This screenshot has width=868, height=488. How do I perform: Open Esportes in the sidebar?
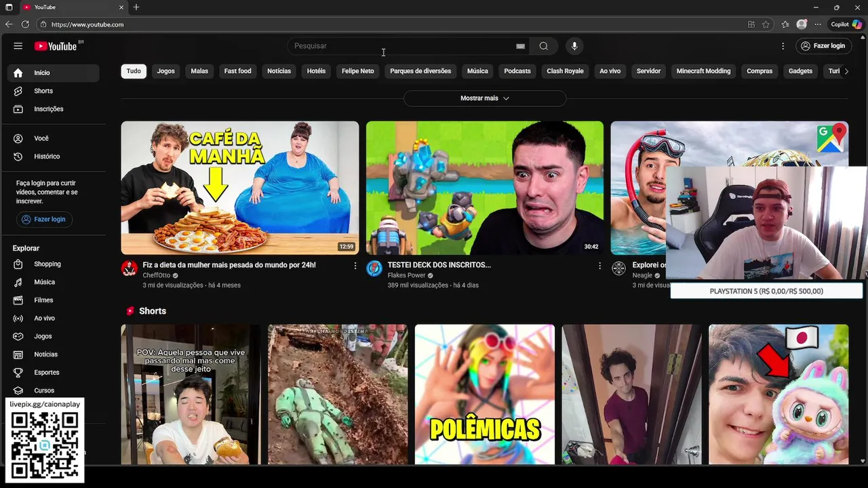click(53, 373)
